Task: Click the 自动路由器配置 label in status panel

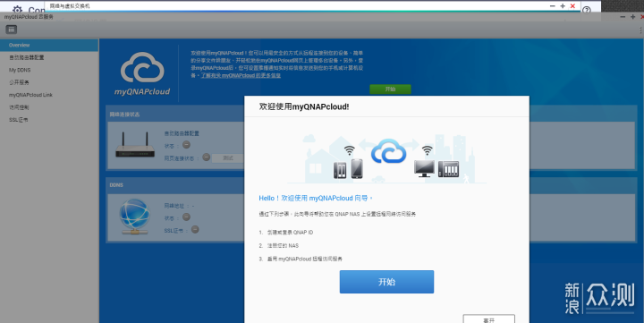Action: tap(182, 133)
